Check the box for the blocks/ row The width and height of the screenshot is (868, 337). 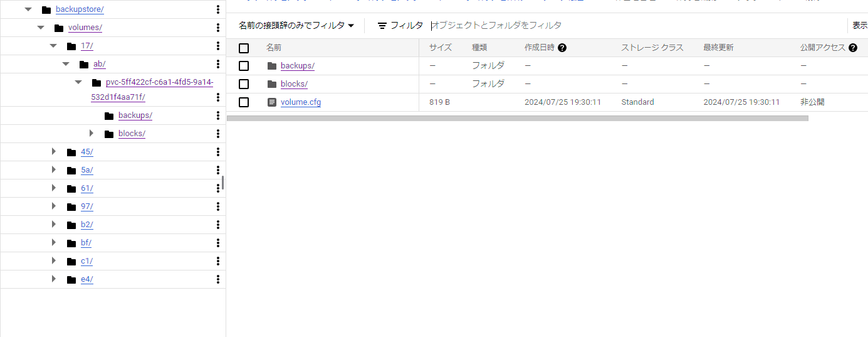(x=244, y=84)
